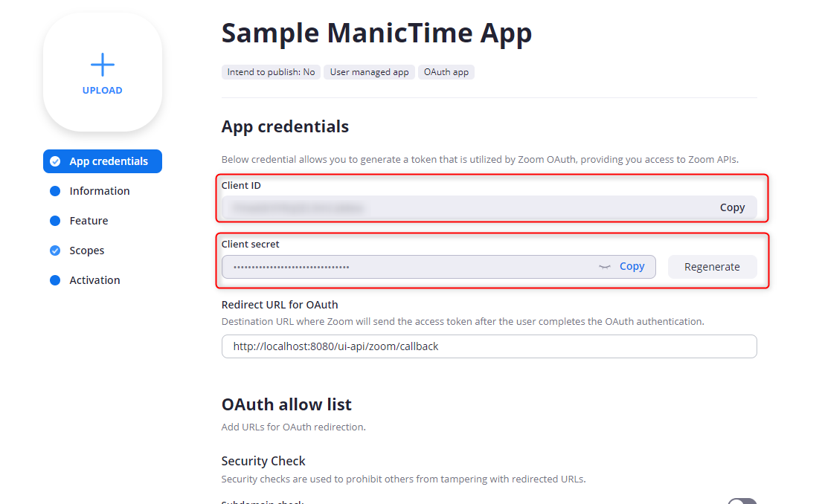822x504 pixels.
Task: Click the checkmark icon beside Scopes
Action: click(55, 251)
